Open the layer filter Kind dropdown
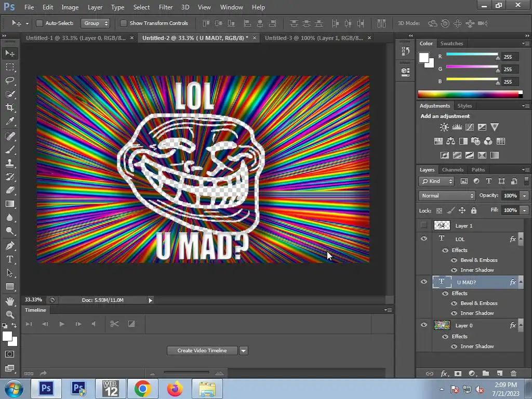The height and width of the screenshot is (399, 532). [436, 181]
